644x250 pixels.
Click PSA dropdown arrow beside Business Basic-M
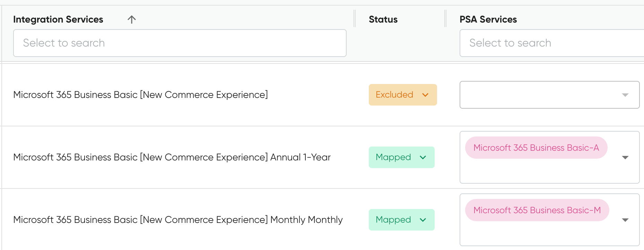625,220
